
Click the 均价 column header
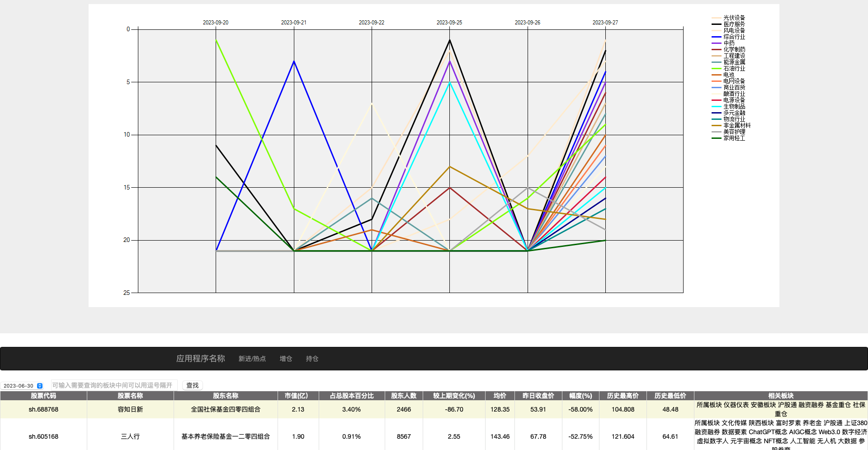coord(500,396)
